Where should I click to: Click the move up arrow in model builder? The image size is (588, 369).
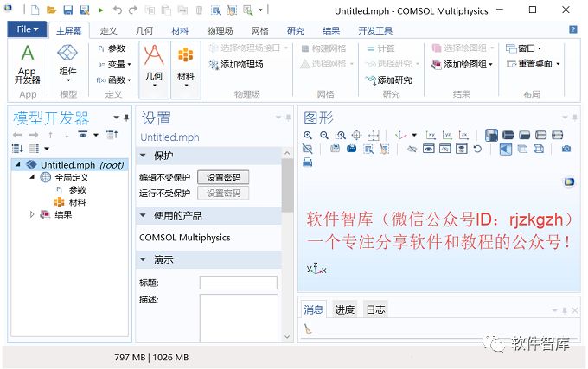pyautogui.click(x=51, y=135)
